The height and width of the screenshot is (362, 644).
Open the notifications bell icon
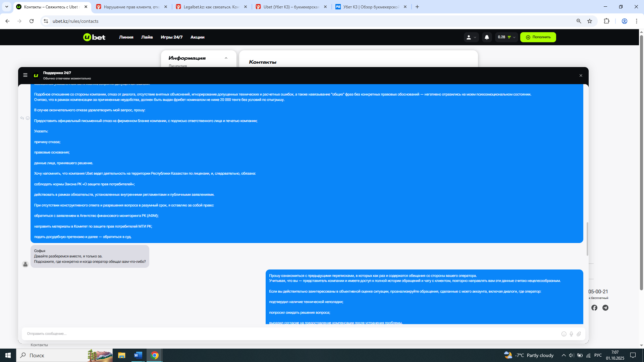coord(487,37)
